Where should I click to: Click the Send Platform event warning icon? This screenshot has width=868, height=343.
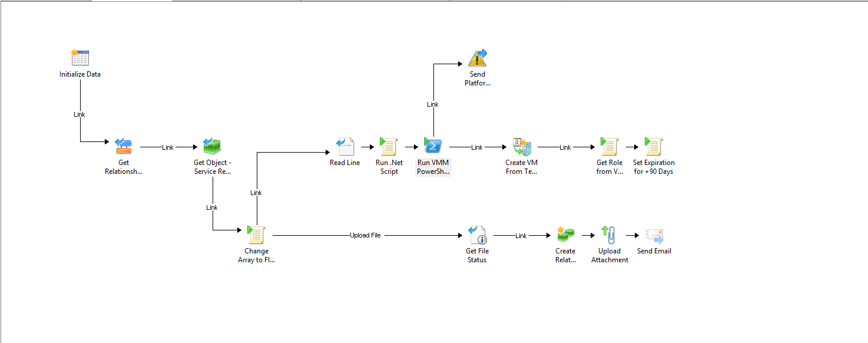point(477,58)
